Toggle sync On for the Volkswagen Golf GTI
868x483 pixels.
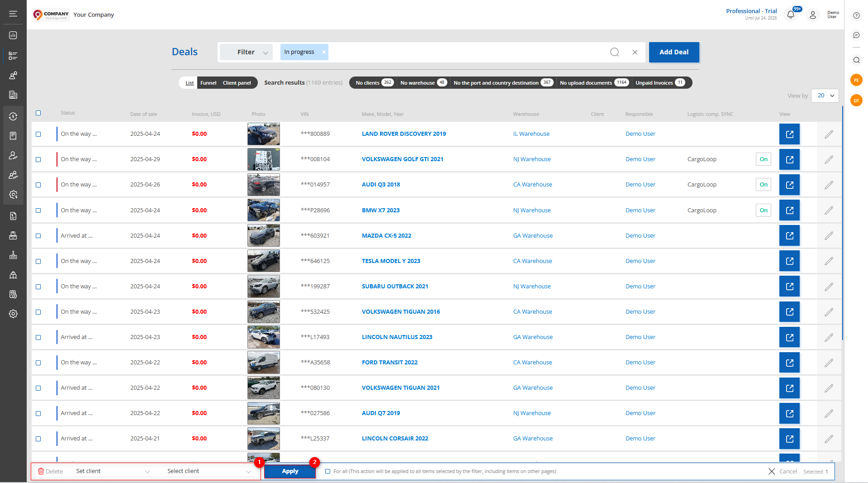[764, 159]
